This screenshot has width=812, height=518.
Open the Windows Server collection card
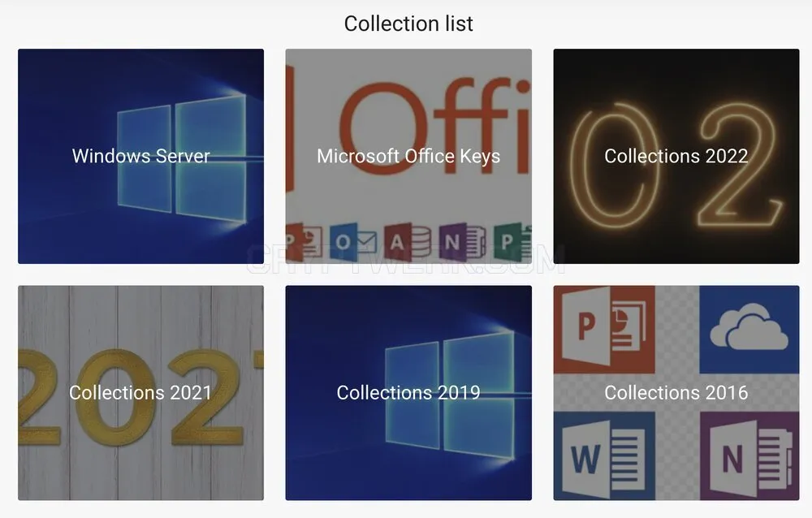[140, 157]
